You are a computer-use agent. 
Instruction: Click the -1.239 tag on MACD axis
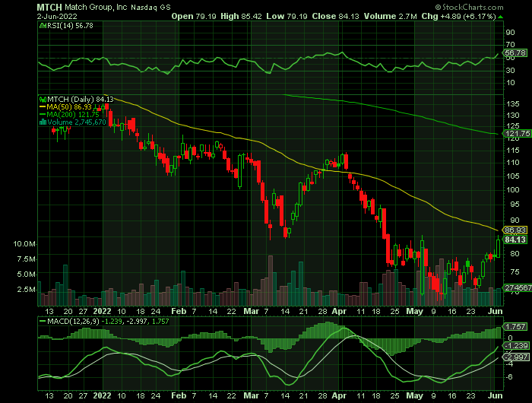(x=517, y=346)
